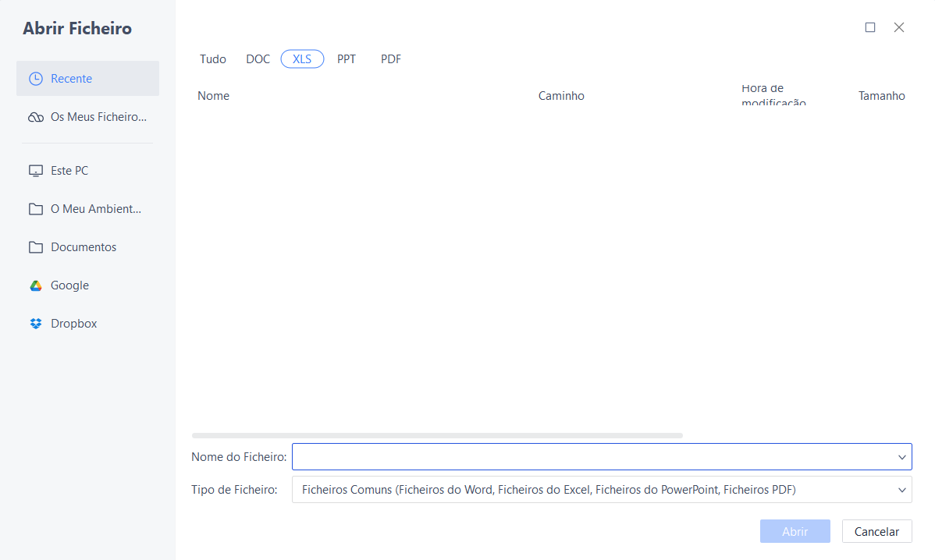The width and height of the screenshot is (935, 560).
Task: Deselect the active XLS filter
Action: click(302, 58)
